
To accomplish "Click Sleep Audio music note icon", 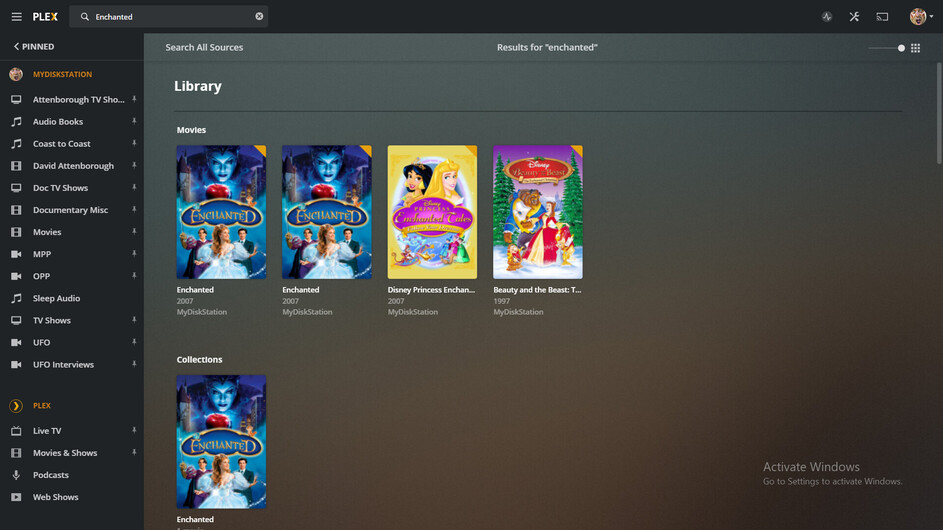I will click(16, 298).
